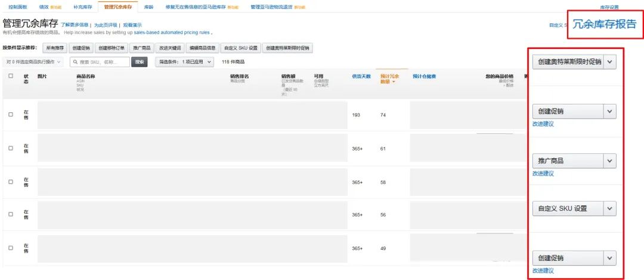Click the 销售排名 column header
Screen dimensions: 644x280
click(240, 76)
